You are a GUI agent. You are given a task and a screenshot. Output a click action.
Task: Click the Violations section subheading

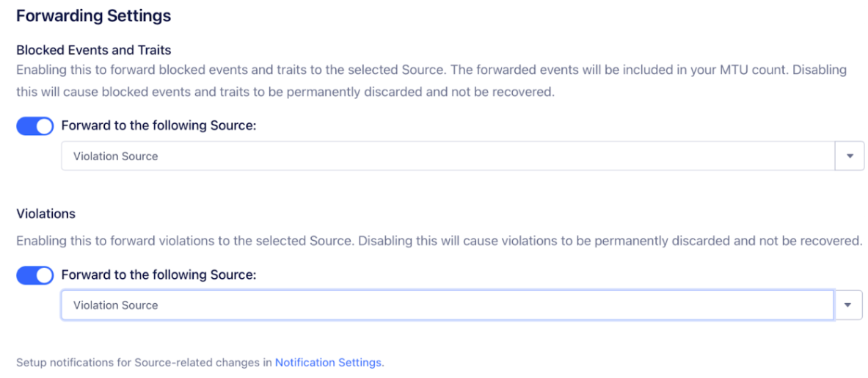45,214
